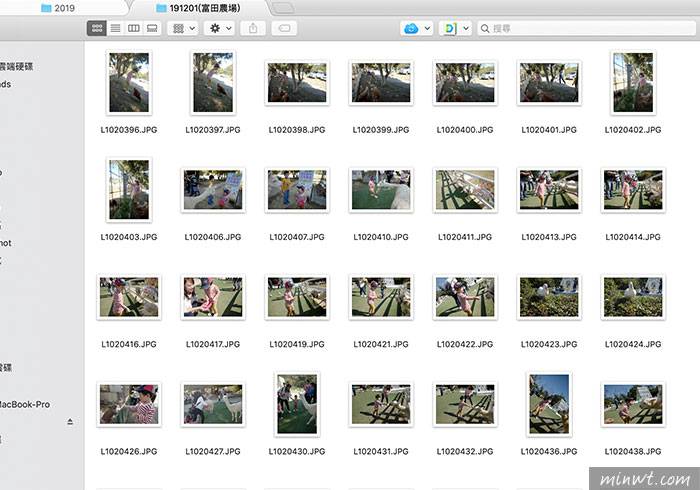Select thumbnail L1020396.JPG
This screenshot has width=700, height=490.
[128, 83]
